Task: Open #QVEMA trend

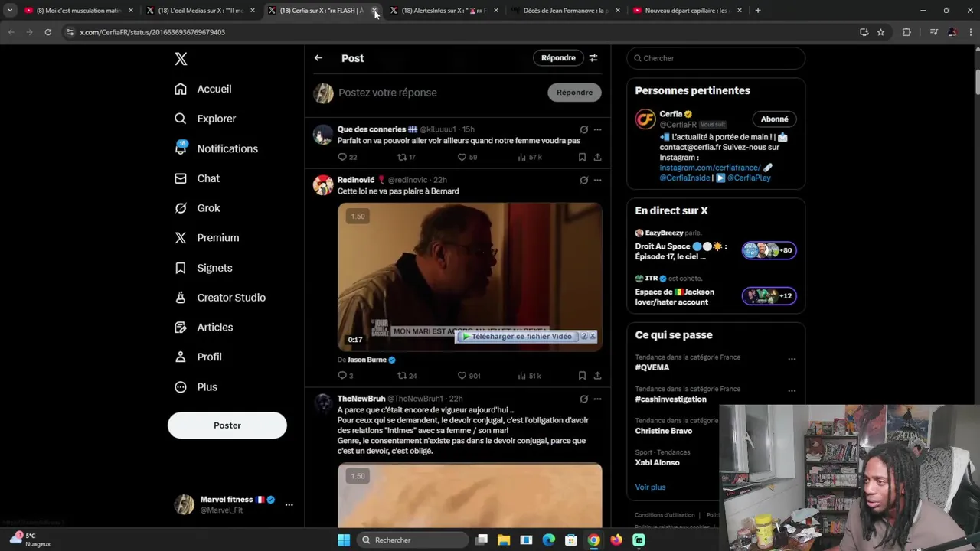Action: (652, 367)
